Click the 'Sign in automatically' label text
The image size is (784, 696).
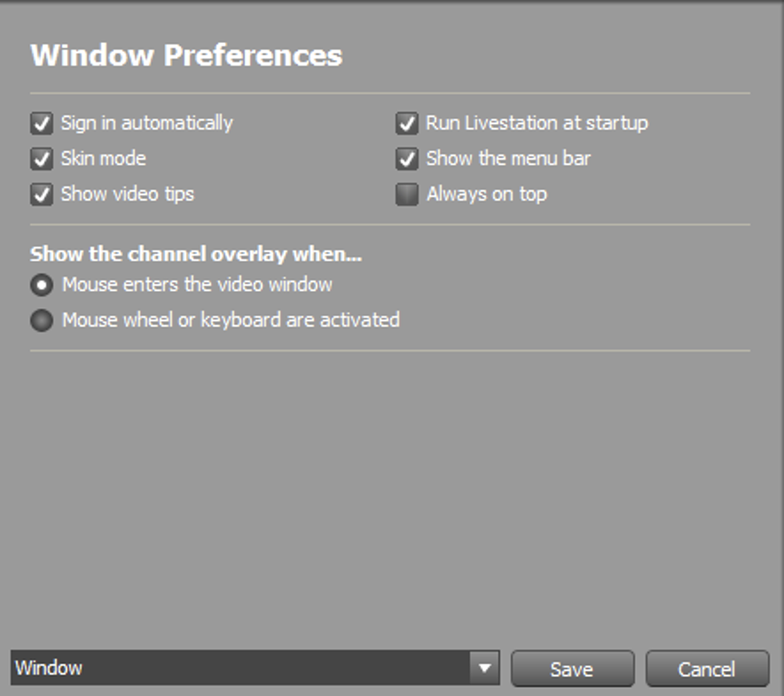pos(147,124)
